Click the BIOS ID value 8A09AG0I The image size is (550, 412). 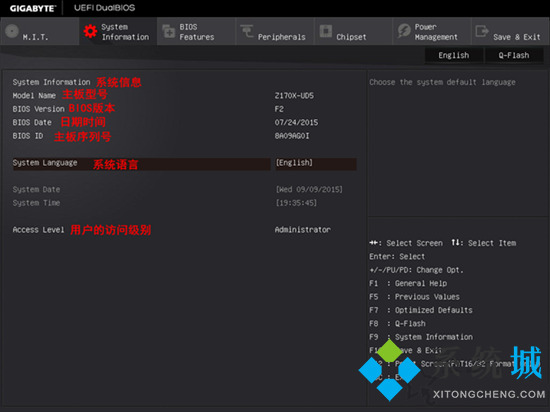292,136
